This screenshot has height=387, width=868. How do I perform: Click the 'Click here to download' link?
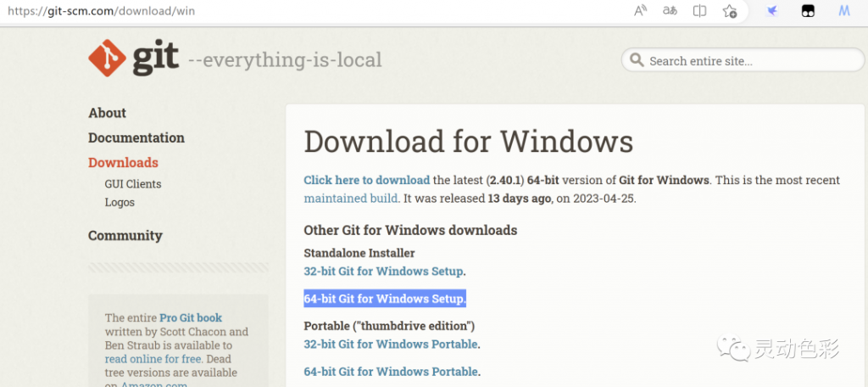click(x=366, y=180)
